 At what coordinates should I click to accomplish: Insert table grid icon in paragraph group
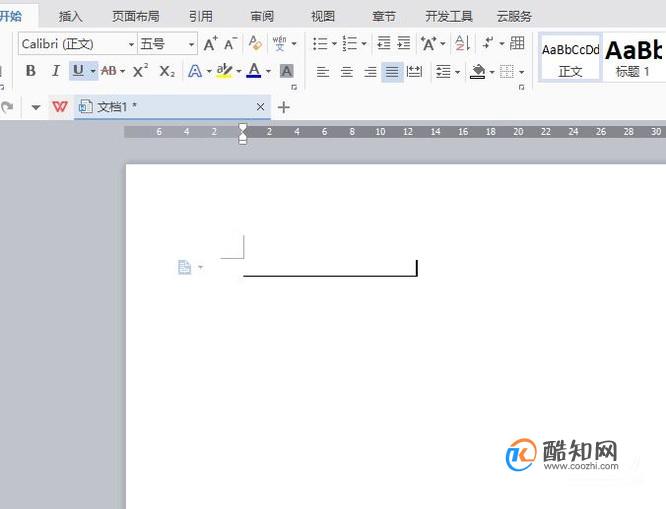click(517, 43)
